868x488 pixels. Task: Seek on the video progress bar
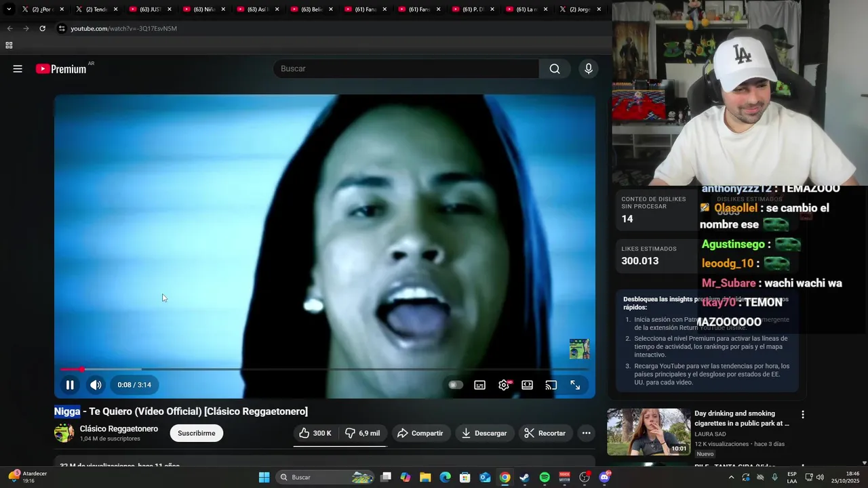tap(325, 369)
